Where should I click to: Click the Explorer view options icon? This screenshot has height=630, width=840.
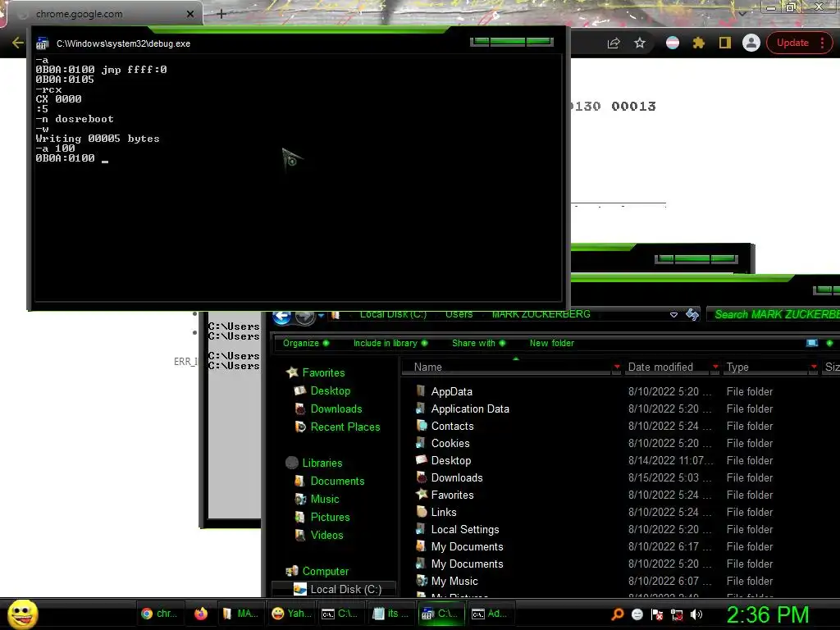[812, 343]
